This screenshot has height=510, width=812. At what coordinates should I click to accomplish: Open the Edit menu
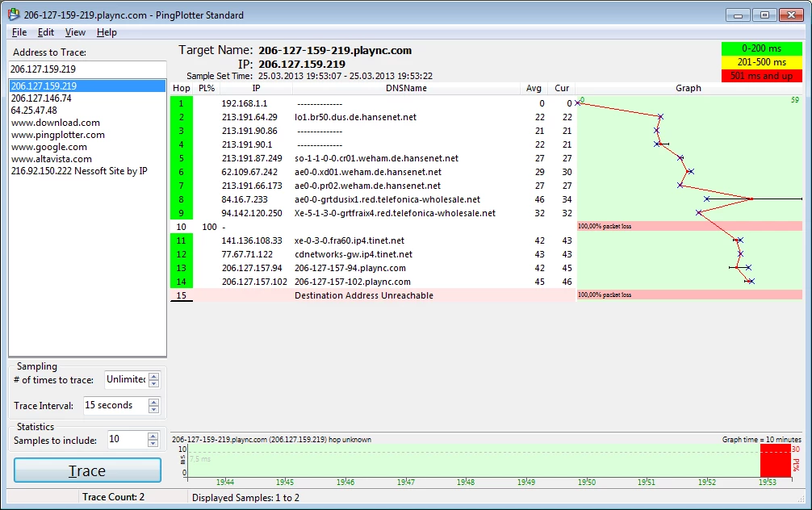click(x=45, y=32)
